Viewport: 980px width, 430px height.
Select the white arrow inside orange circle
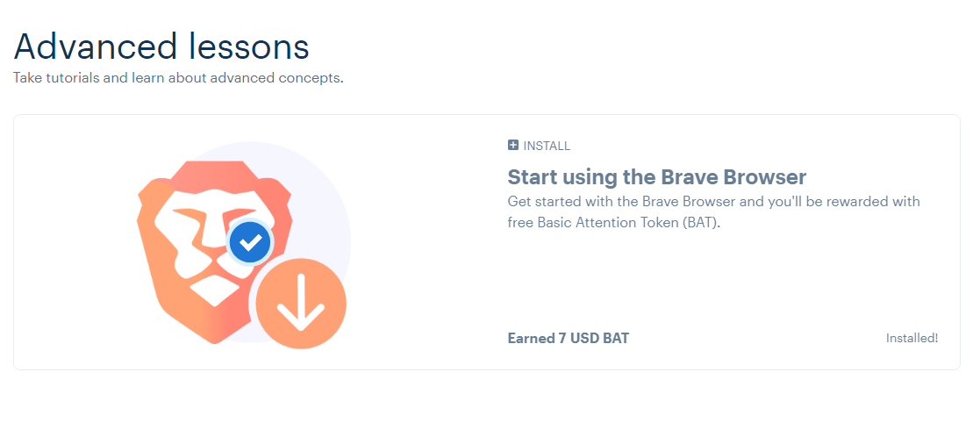pyautogui.click(x=301, y=303)
